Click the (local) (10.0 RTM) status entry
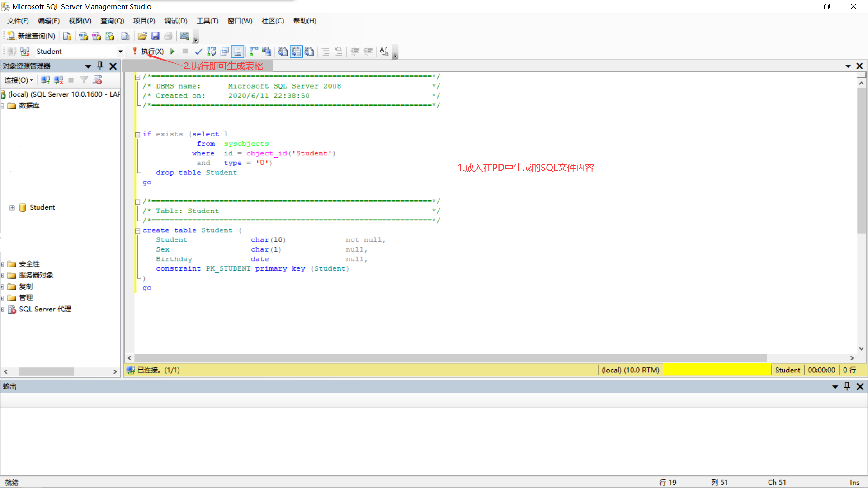Viewport: 868px width, 488px height. [630, 370]
